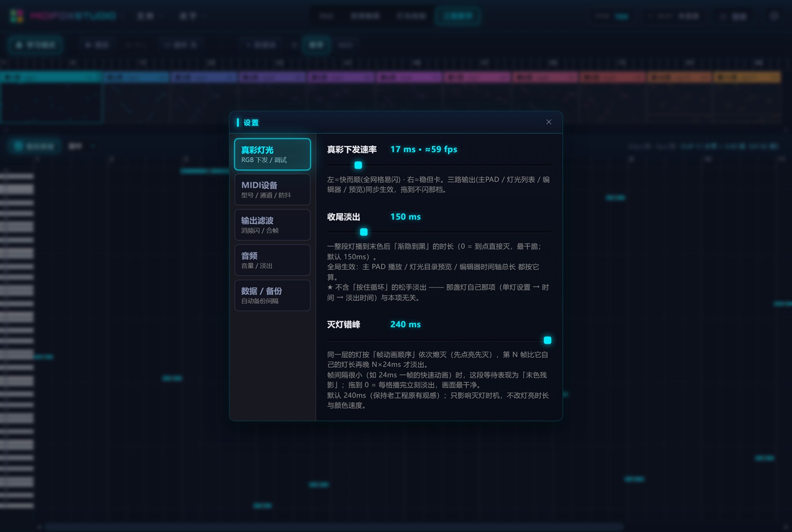792x532 pixels.
Task: Click the "240 ms" stagger value
Action: pos(405,325)
